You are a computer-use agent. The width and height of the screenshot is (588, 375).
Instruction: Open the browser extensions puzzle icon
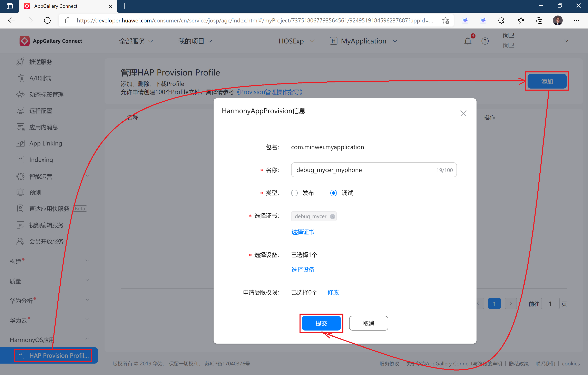pos(501,20)
